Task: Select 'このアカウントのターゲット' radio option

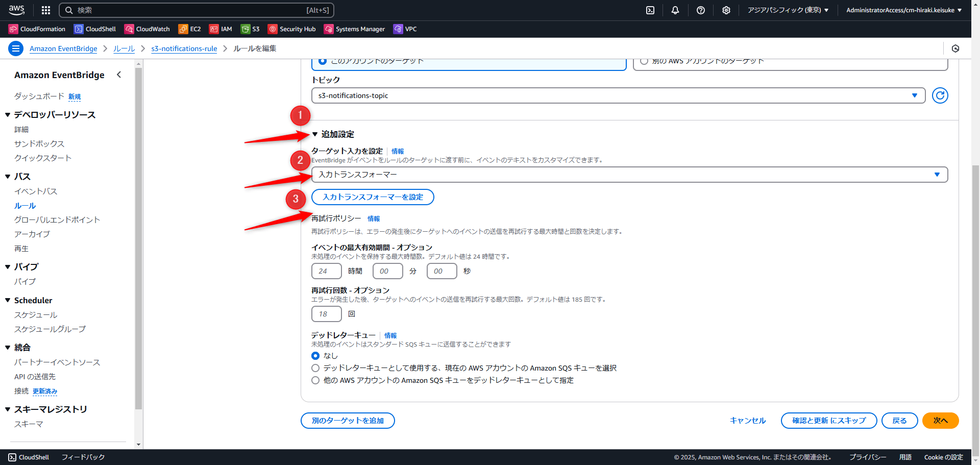Action: (x=323, y=61)
